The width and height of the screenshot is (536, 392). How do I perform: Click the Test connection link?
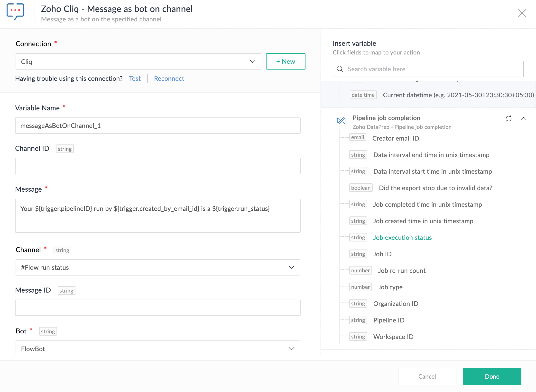(x=135, y=79)
